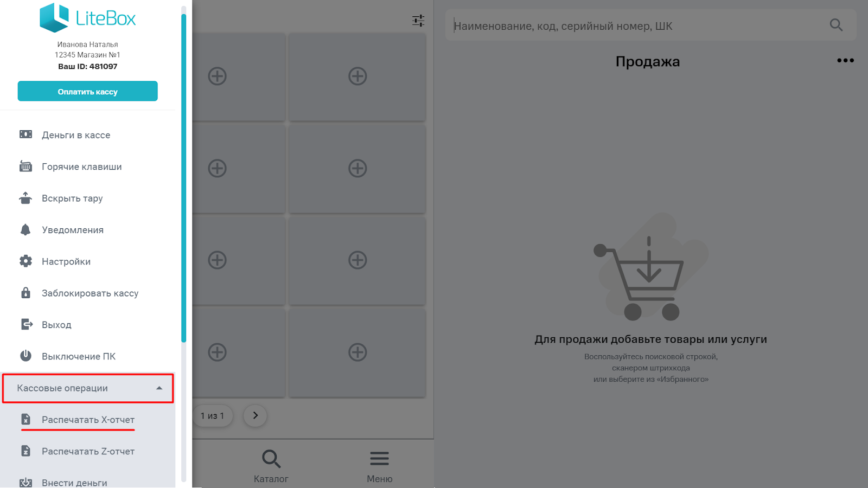The height and width of the screenshot is (488, 868).
Task: Select Распечатать X-отчет menu item
Action: 88,420
